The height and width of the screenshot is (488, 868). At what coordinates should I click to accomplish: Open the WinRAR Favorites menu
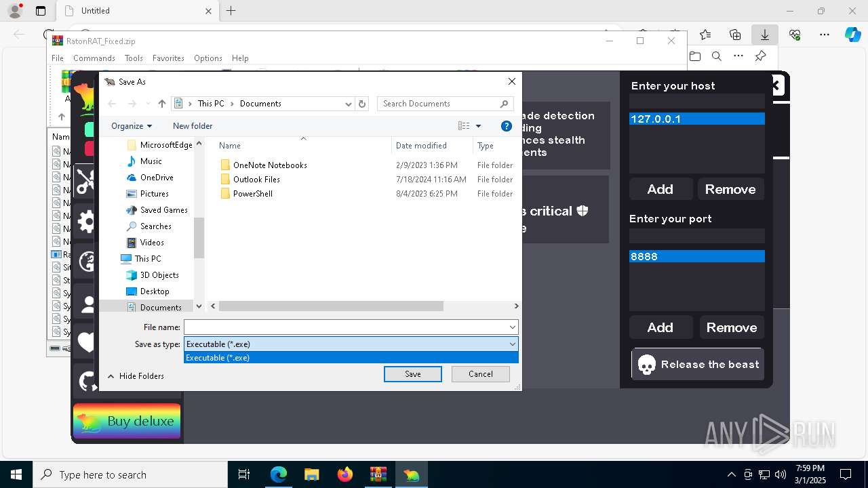[x=168, y=58]
